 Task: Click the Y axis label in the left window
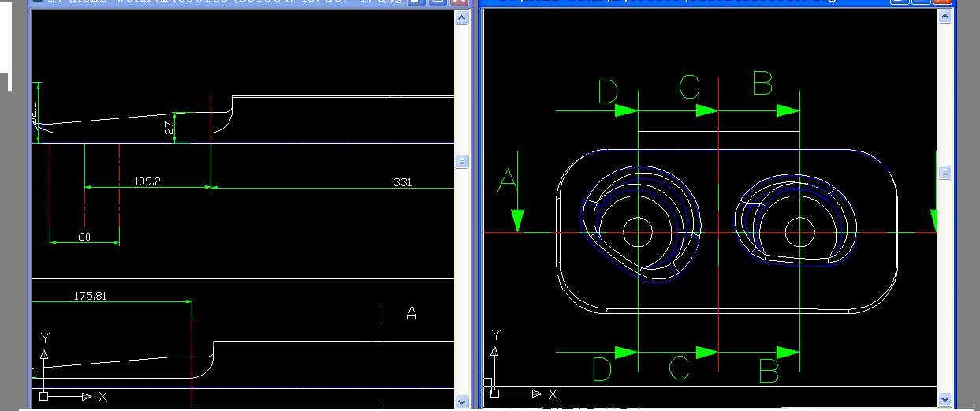coord(45,338)
